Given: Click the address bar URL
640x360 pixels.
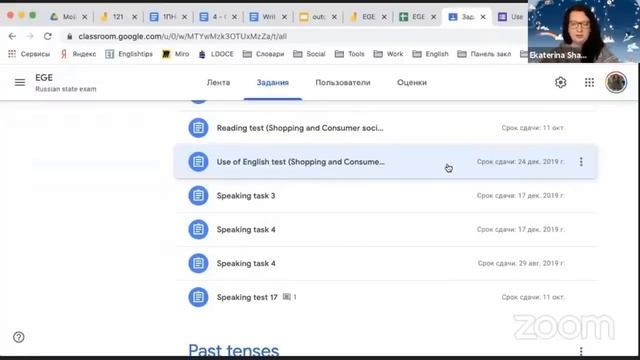Looking at the screenshot, I should click(x=182, y=36).
